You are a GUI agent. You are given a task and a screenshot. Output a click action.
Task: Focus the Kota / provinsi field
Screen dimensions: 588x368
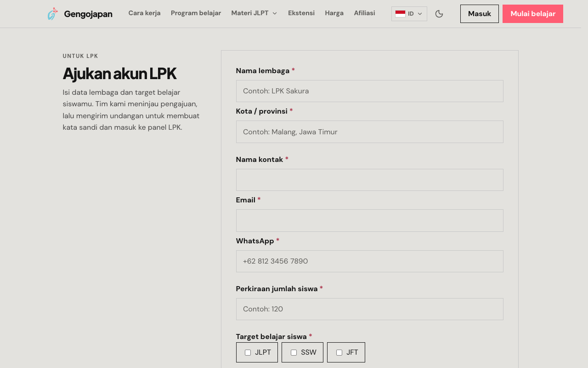click(370, 132)
